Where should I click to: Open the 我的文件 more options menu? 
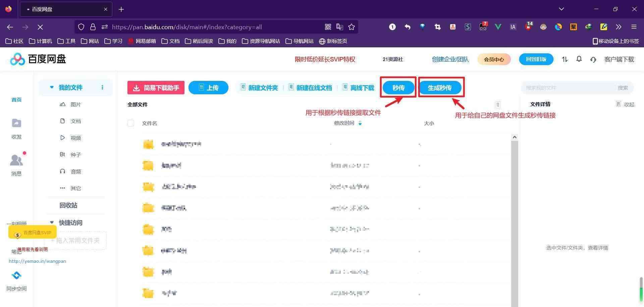click(102, 87)
